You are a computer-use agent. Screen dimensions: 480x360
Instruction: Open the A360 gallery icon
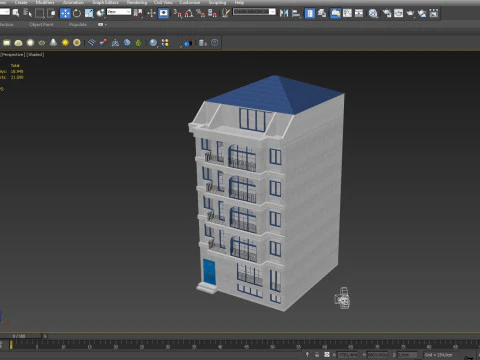coord(434,13)
